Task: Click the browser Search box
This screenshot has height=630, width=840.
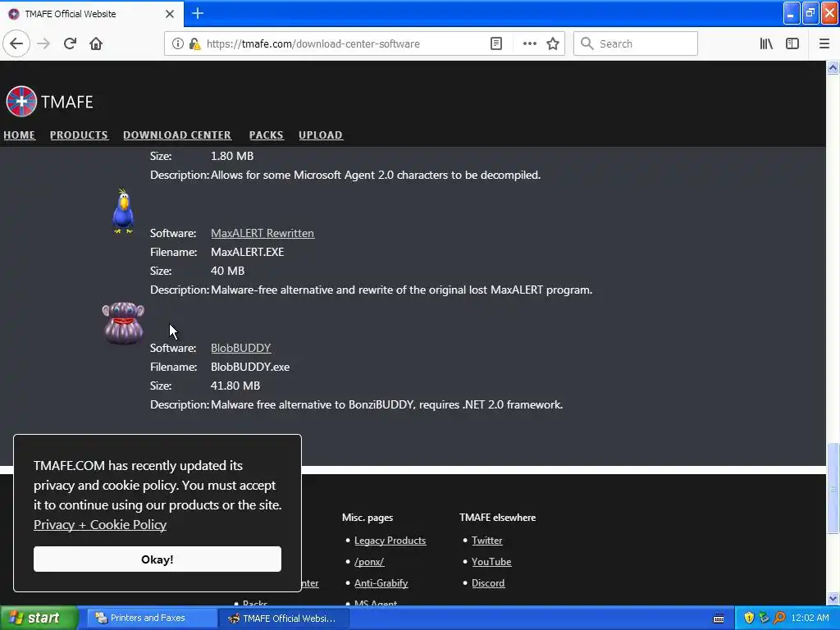Action: (x=636, y=43)
